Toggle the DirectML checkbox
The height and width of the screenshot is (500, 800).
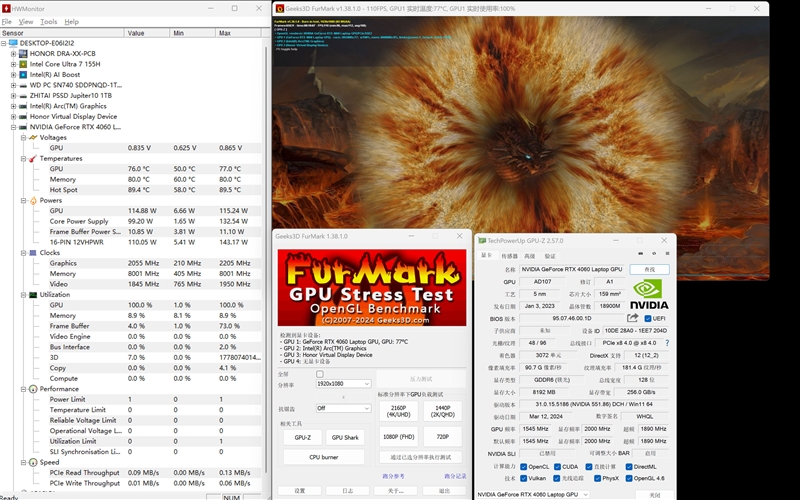click(629, 466)
